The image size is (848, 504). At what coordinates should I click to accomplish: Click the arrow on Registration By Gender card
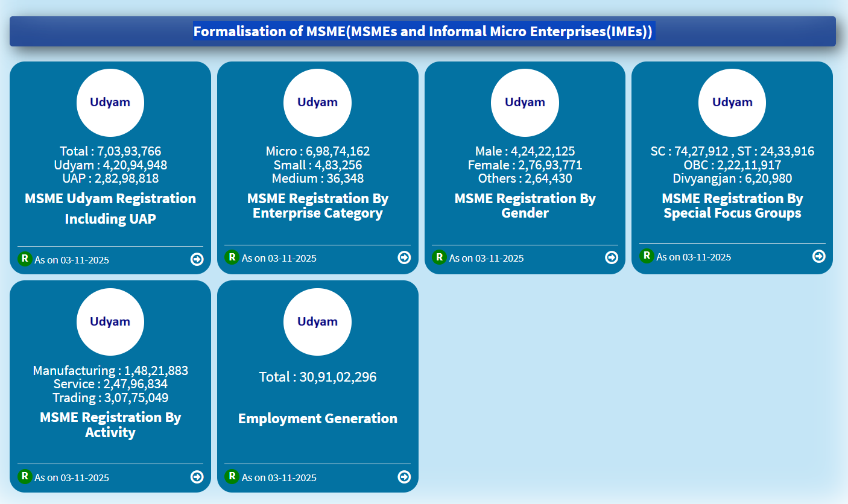tap(612, 257)
